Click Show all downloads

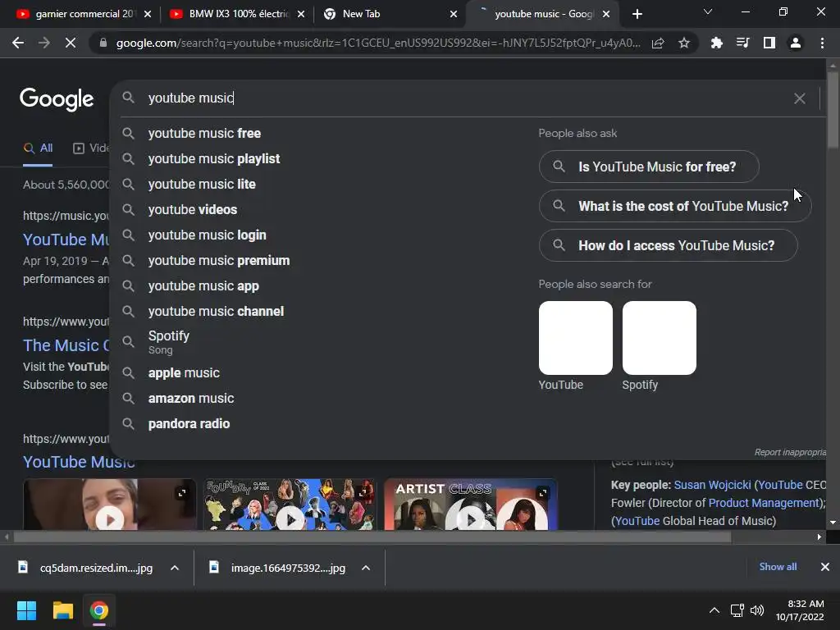coord(778,567)
